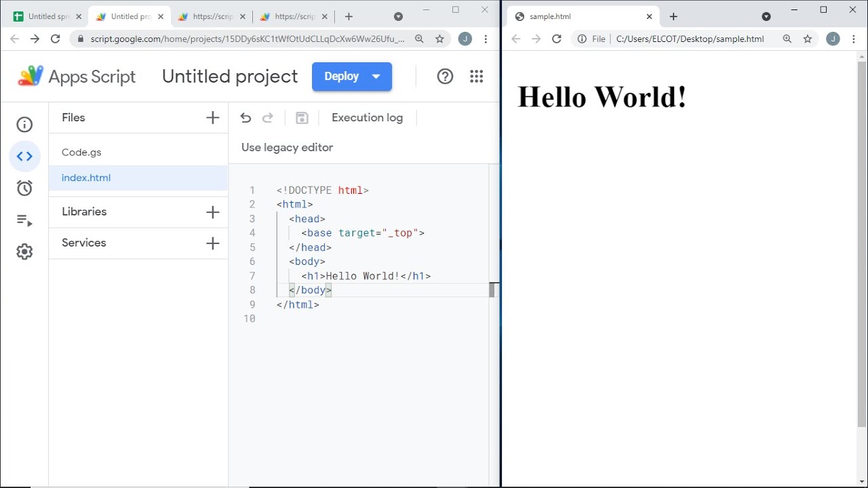This screenshot has height=488, width=868.
Task: Click the Services section label
Action: coord(84,243)
